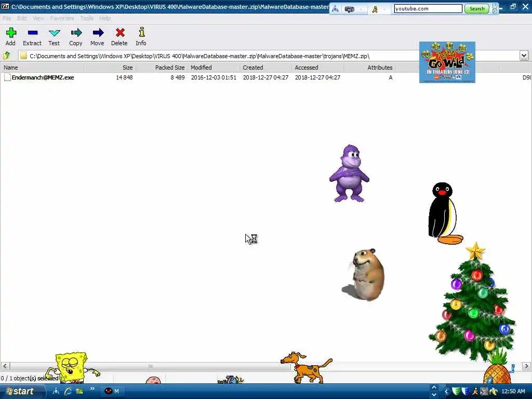Click the youtube.com search field
532x399 pixels.
428,9
